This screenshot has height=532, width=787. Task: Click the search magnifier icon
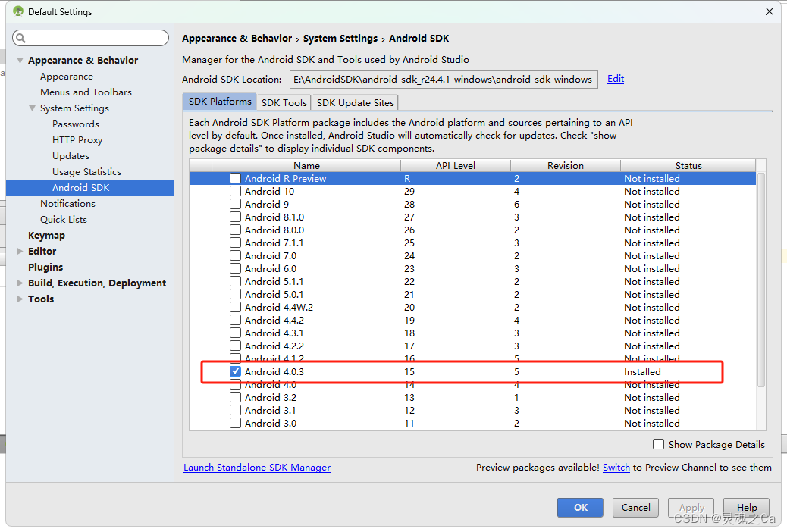20,38
